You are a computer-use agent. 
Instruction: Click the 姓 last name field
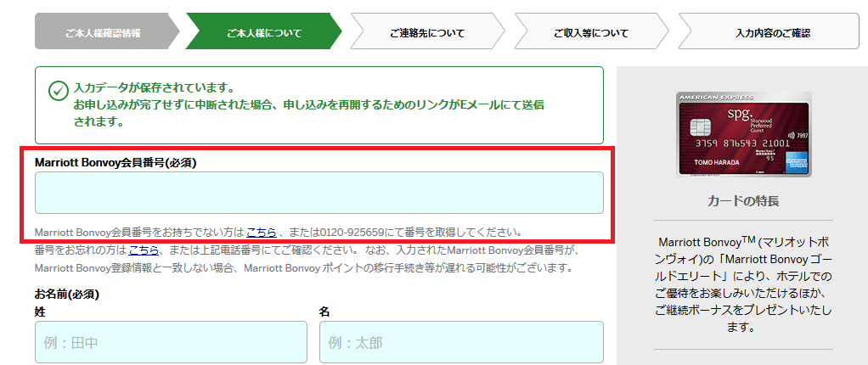[x=171, y=342]
